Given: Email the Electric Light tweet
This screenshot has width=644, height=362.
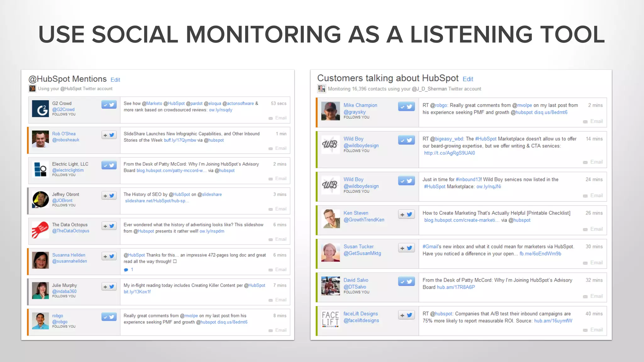Looking at the screenshot, I should 277,178.
